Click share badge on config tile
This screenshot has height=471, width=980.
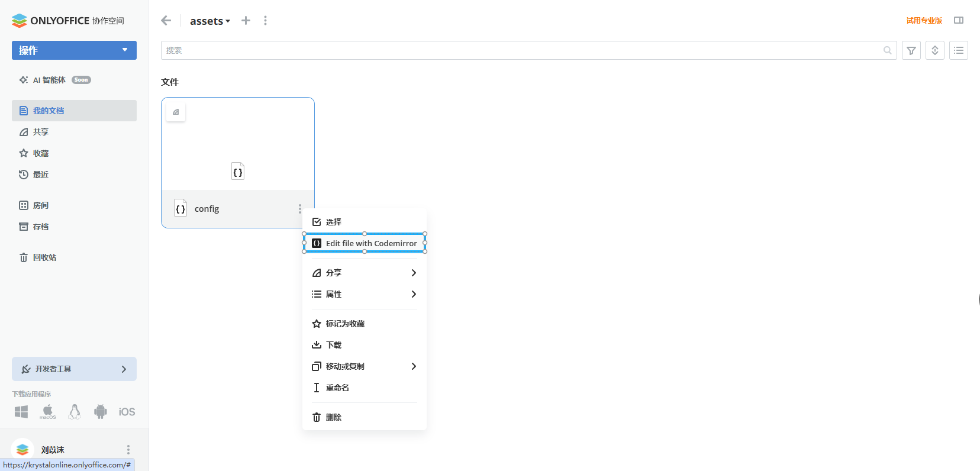176,112
